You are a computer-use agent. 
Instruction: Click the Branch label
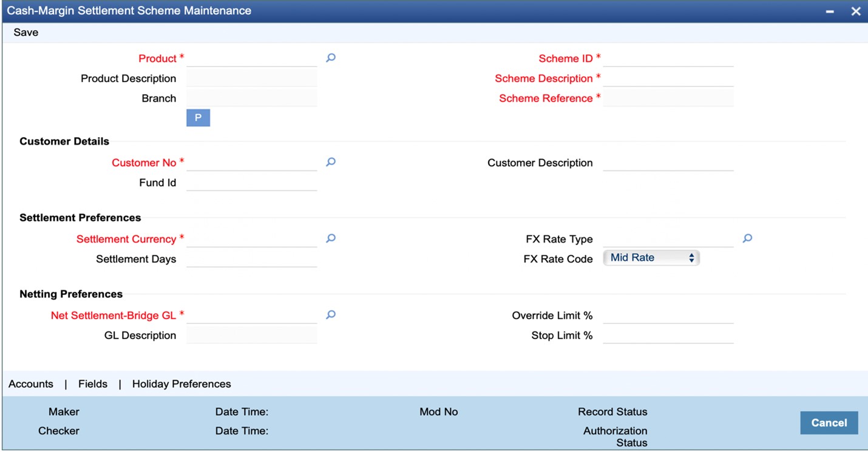point(159,98)
